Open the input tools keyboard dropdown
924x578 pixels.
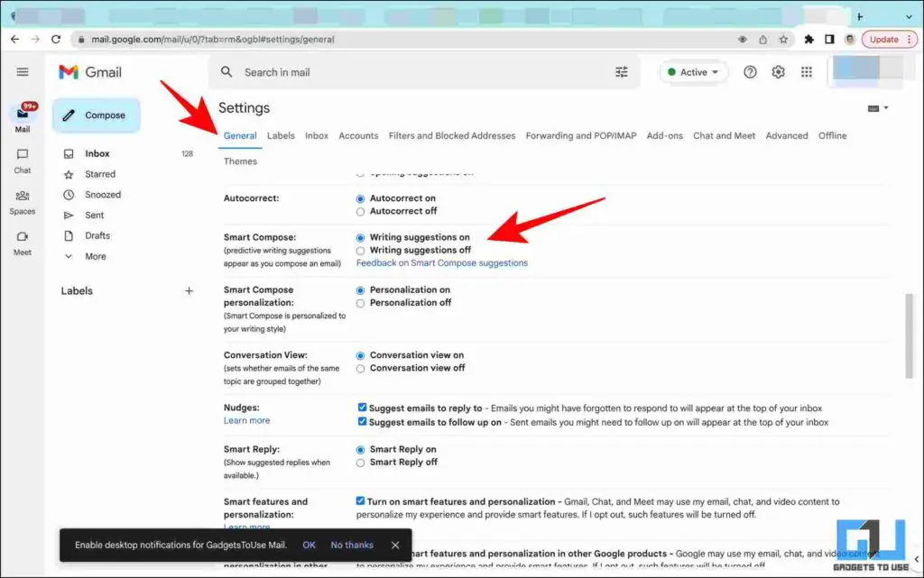click(x=877, y=108)
